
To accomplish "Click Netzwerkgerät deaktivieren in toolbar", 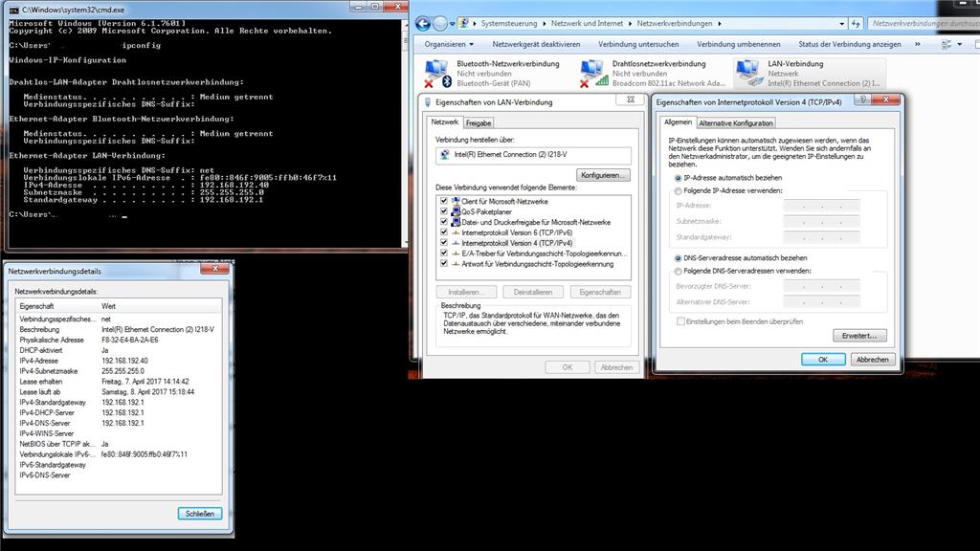I will tap(536, 44).
